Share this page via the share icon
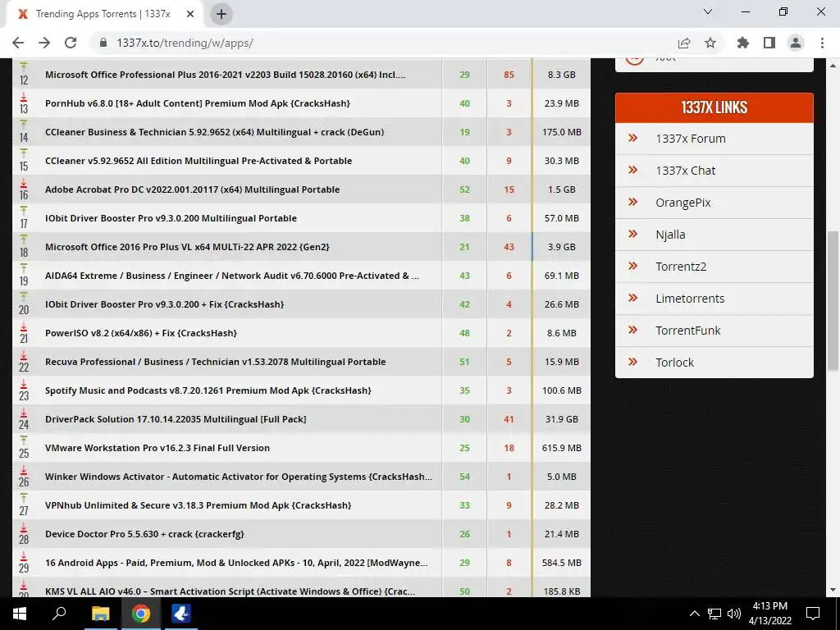Image resolution: width=840 pixels, height=630 pixels. pyautogui.click(x=683, y=43)
